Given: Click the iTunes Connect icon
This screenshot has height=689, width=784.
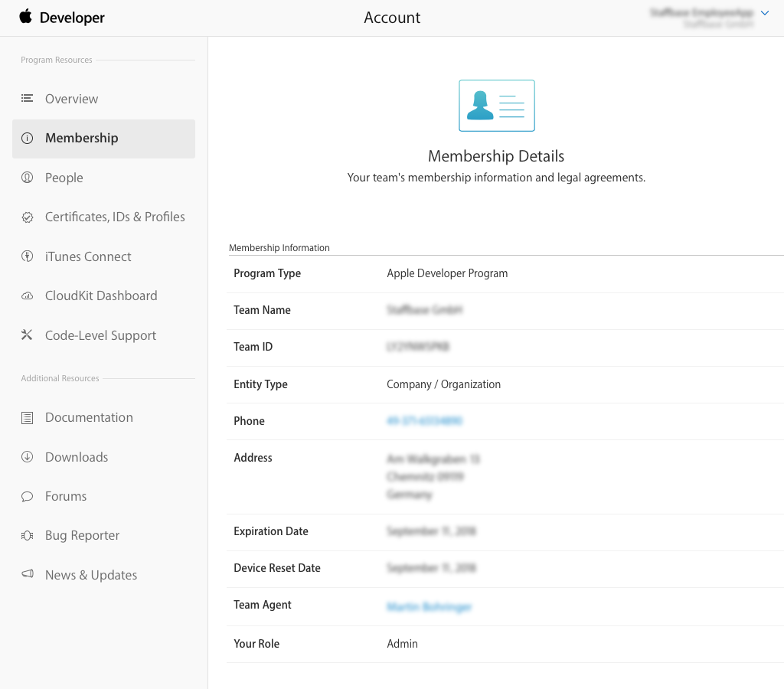Looking at the screenshot, I should coord(28,256).
